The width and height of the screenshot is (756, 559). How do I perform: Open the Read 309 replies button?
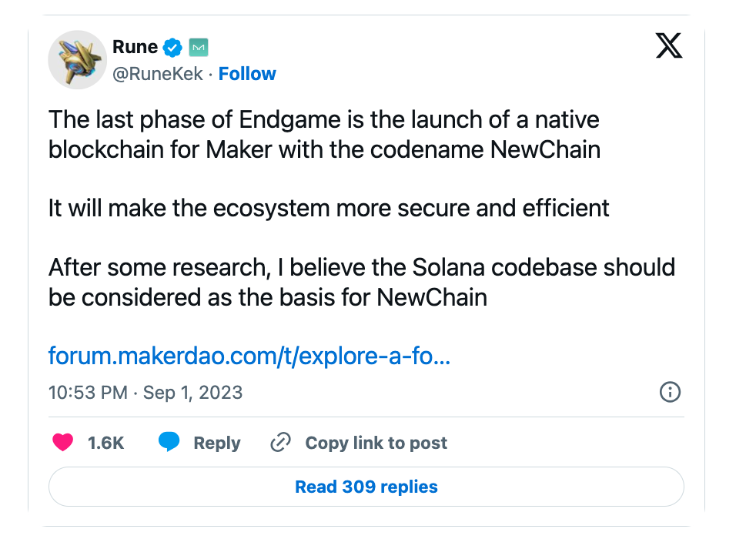pyautogui.click(x=366, y=487)
